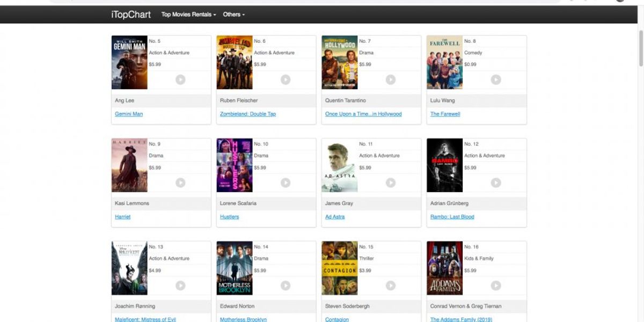Screen dimensions: 644x322
Task: Play the Contagion preview
Action: pos(391,286)
